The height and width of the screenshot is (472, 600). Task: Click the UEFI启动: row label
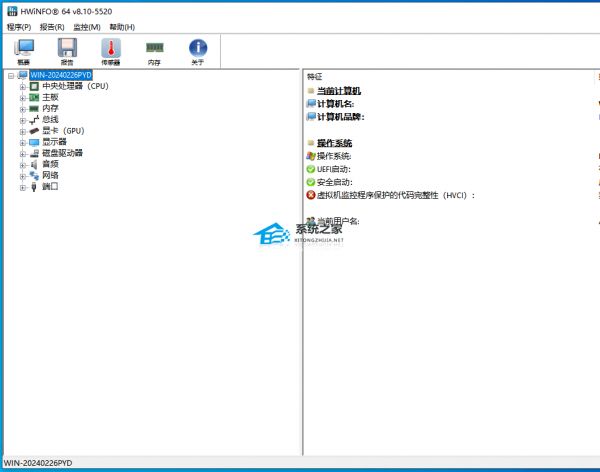(334, 169)
